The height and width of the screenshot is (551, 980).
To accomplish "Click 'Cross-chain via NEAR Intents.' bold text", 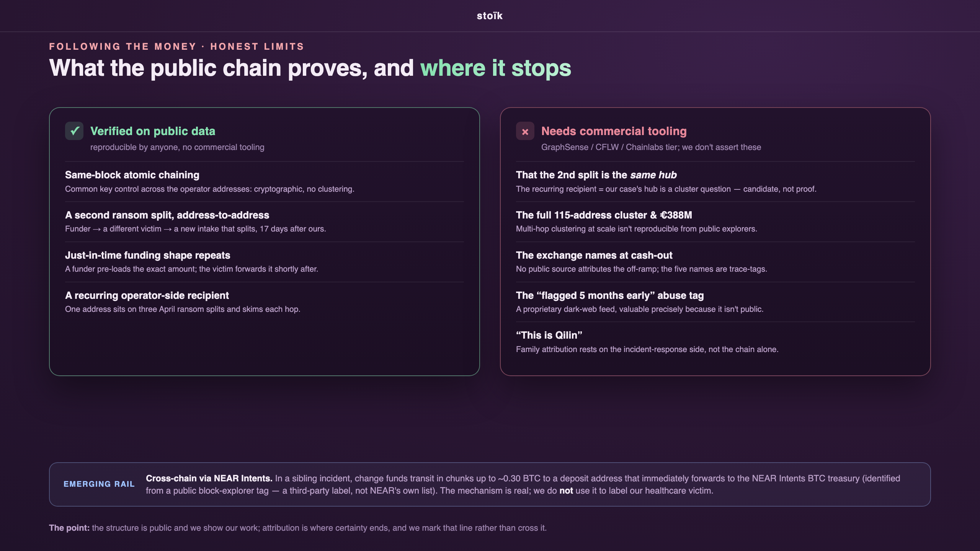I will [x=209, y=478].
